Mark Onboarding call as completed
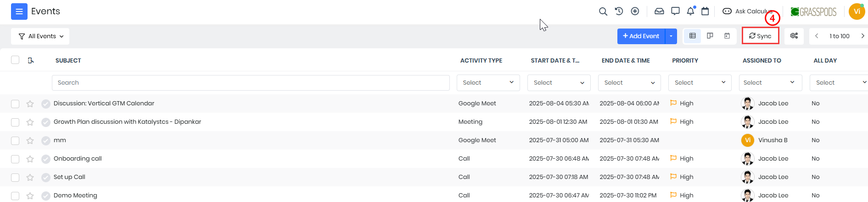 click(x=46, y=159)
